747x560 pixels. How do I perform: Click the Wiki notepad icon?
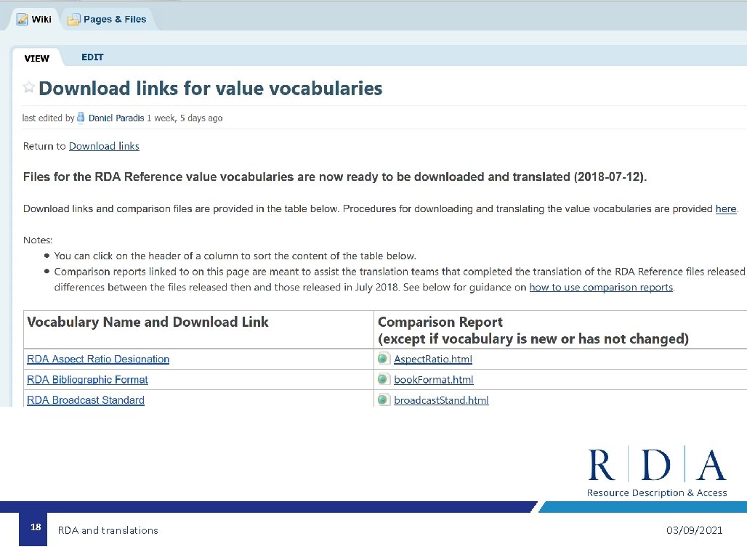tap(23, 20)
